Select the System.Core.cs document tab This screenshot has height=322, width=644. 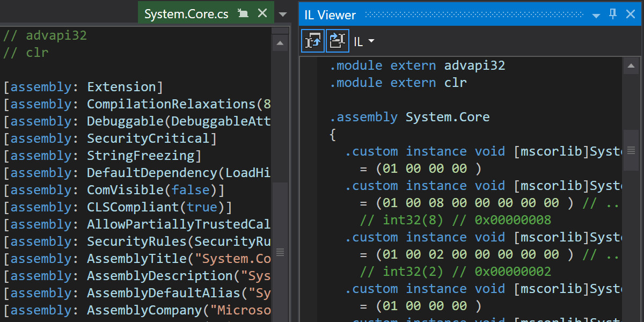(186, 13)
